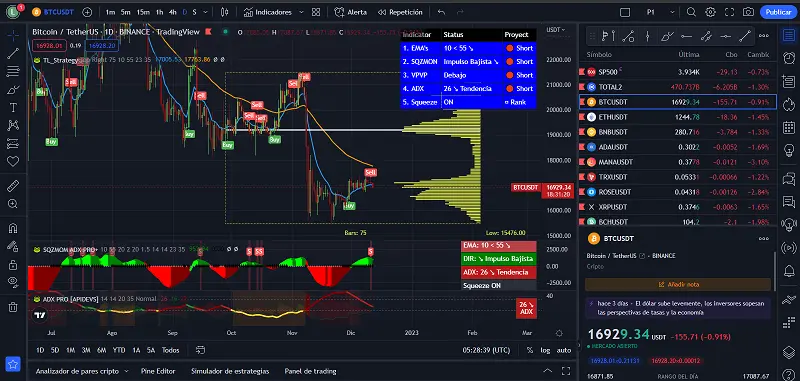800x381 pixels.
Task: Select the text annotation tool
Action: pyautogui.click(x=13, y=108)
